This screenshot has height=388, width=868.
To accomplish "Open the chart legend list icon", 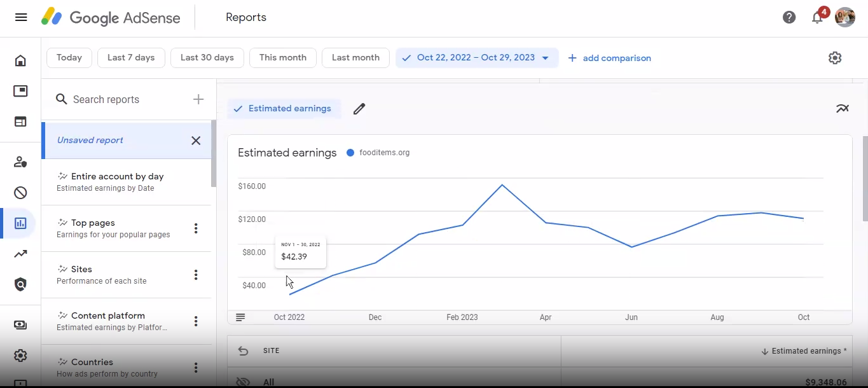I will 240,317.
